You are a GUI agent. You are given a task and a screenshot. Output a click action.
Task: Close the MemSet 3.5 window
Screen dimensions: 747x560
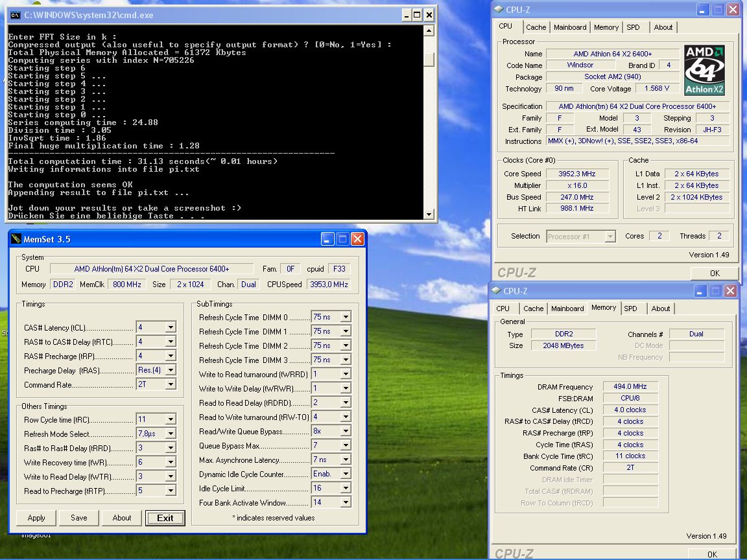click(357, 239)
